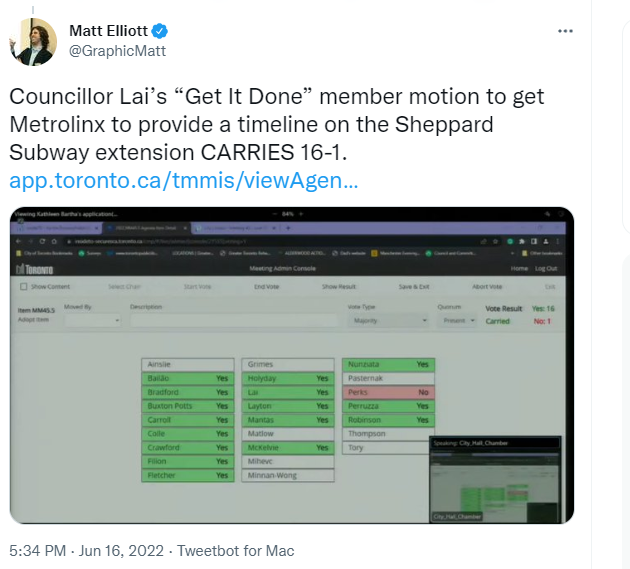This screenshot has width=630, height=569.
Task: Open the Moved By dropdown
Action: (x=91, y=321)
